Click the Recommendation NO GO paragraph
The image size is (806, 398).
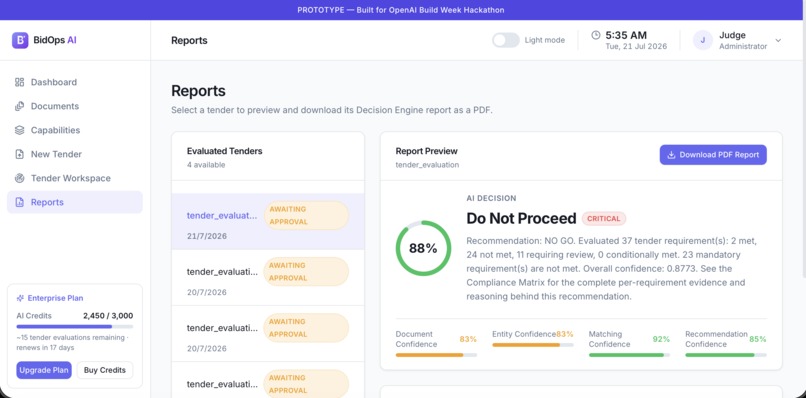coord(613,268)
